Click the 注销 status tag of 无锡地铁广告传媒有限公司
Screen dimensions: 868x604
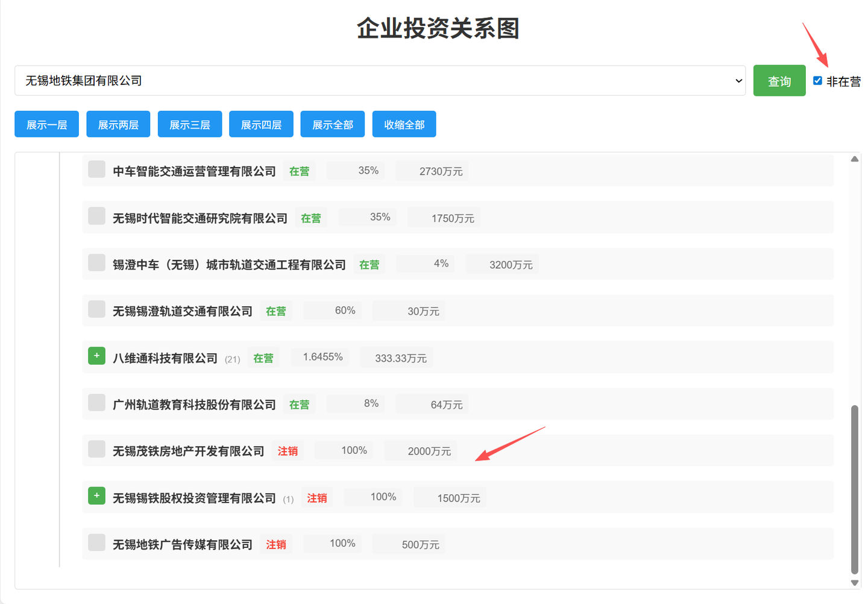pyautogui.click(x=276, y=544)
